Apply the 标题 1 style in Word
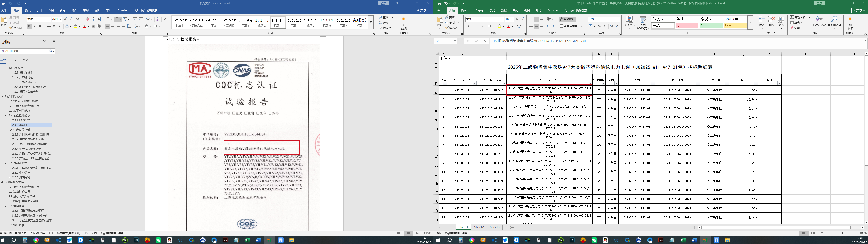868x244 pixels. pyautogui.click(x=245, y=22)
